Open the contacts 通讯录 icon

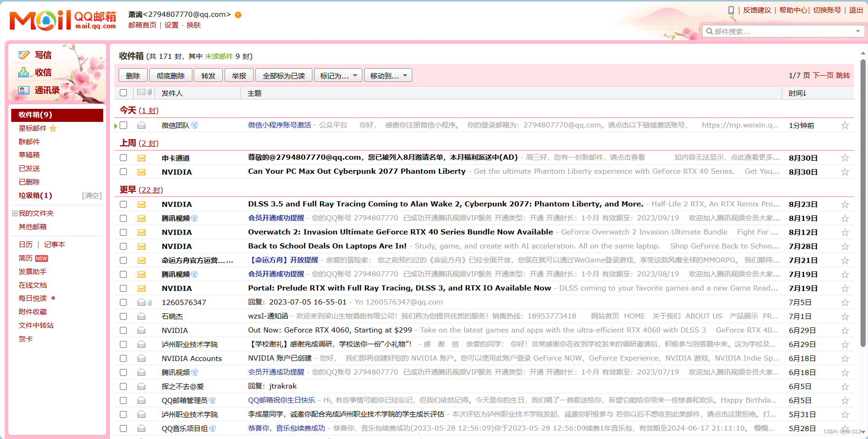pos(24,90)
